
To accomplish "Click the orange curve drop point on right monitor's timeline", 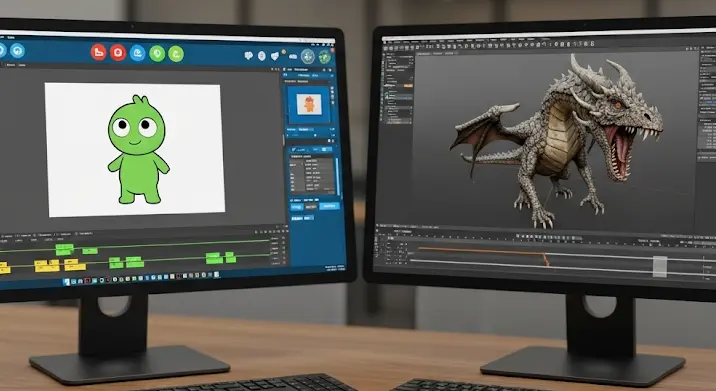I will tap(546, 259).
